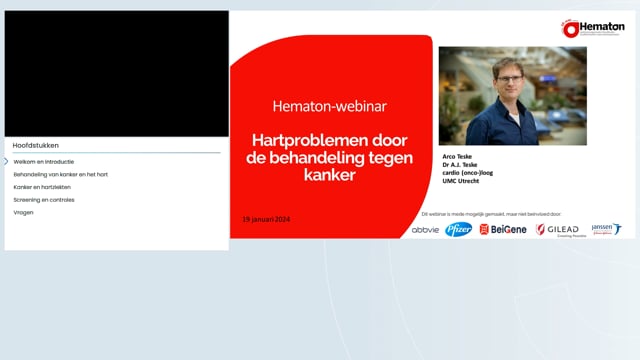Go to the 'Screening en controles' chapter
This screenshot has height=360, width=640.
pyautogui.click(x=44, y=200)
